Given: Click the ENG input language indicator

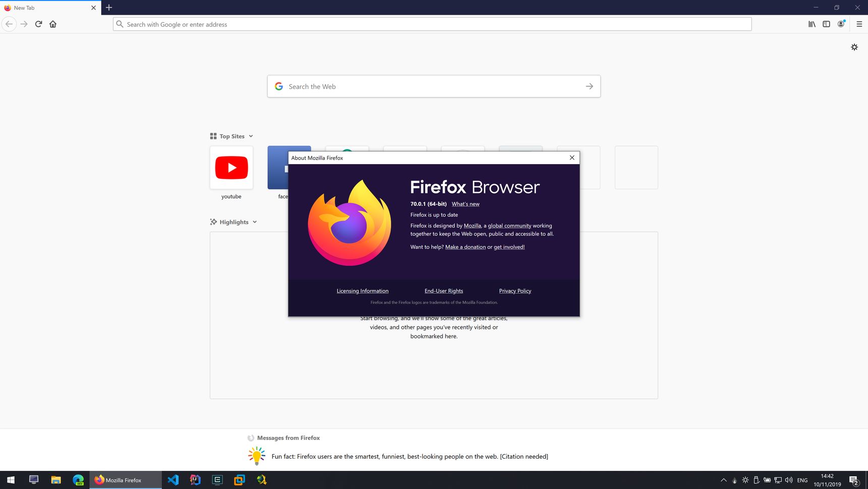Looking at the screenshot, I should point(802,480).
